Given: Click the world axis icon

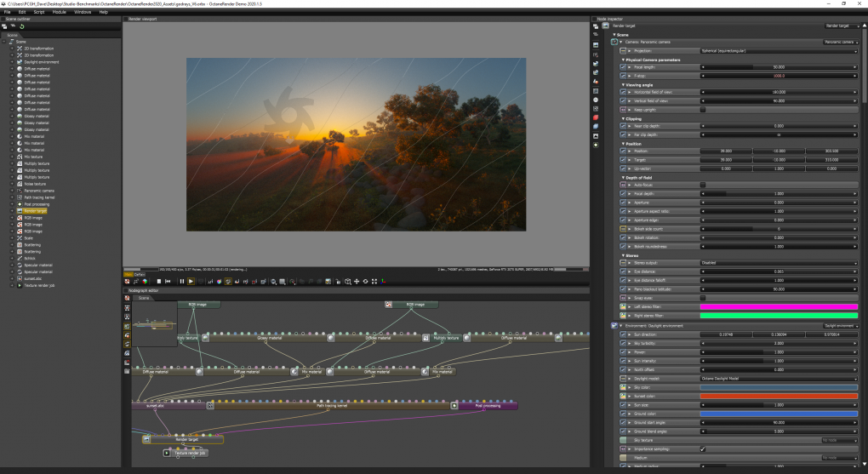Looking at the screenshot, I should click(383, 282).
